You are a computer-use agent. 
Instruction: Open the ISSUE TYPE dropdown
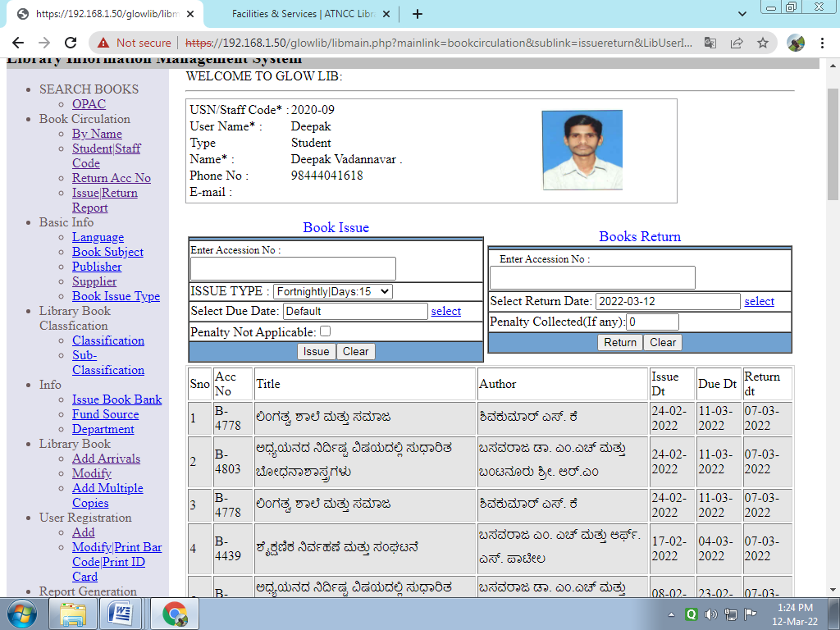(x=333, y=291)
